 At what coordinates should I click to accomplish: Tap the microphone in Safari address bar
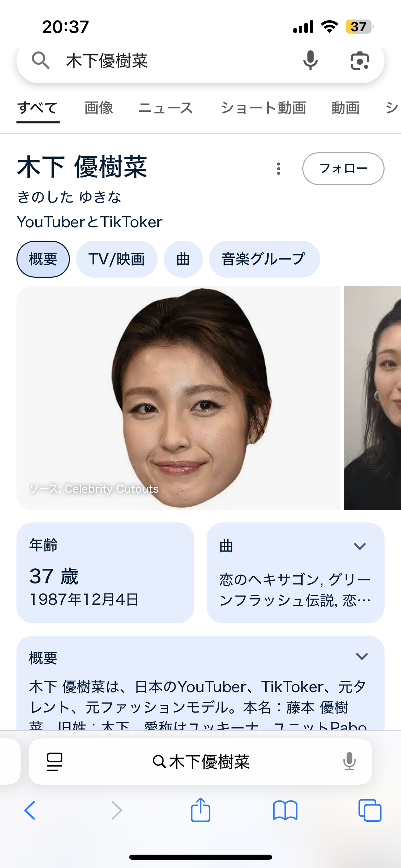coord(349,761)
